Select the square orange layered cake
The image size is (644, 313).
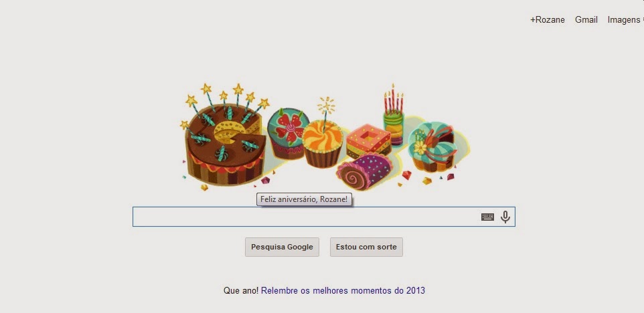point(368,140)
